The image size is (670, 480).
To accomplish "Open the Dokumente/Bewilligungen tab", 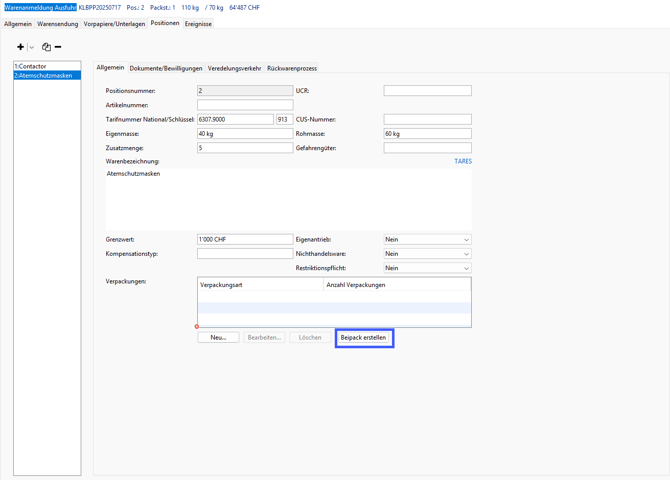I will pyautogui.click(x=166, y=68).
